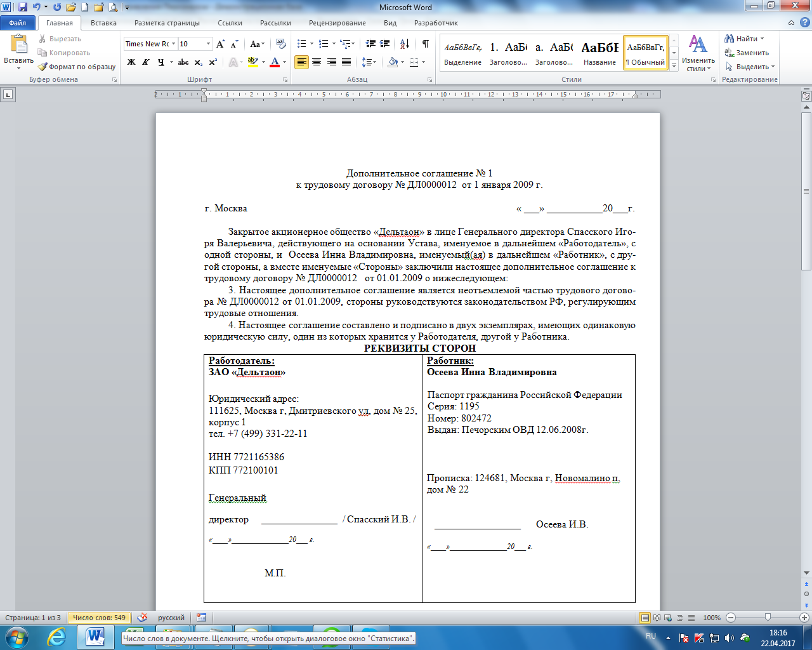The image size is (812, 650).
Task: Open the line spacing dropdown
Action: (369, 62)
